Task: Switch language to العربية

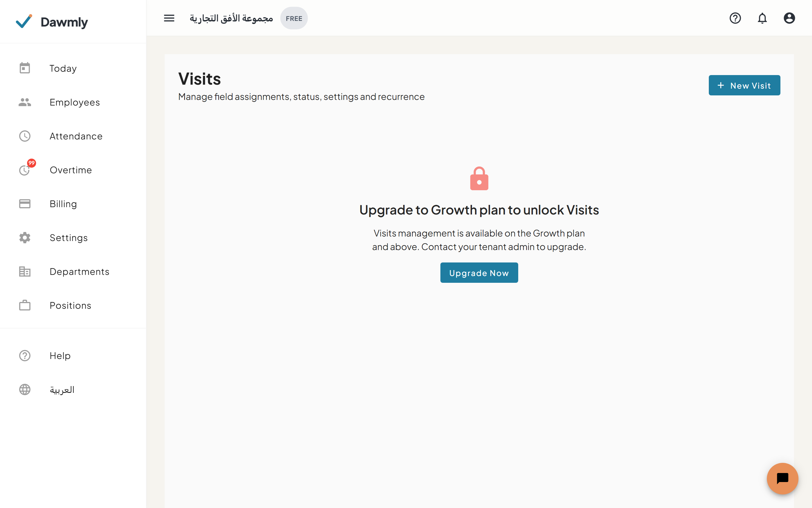Action: click(x=73, y=389)
